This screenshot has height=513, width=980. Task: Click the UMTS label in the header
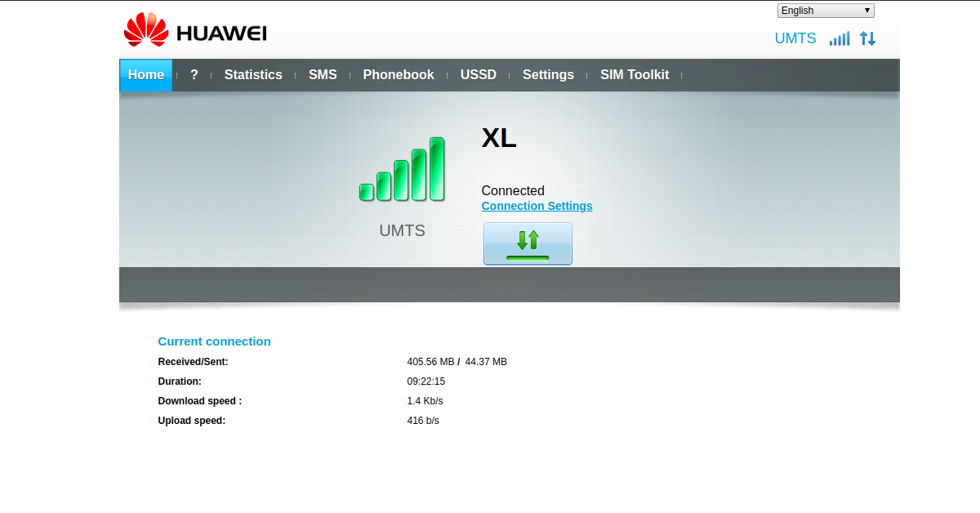click(795, 38)
